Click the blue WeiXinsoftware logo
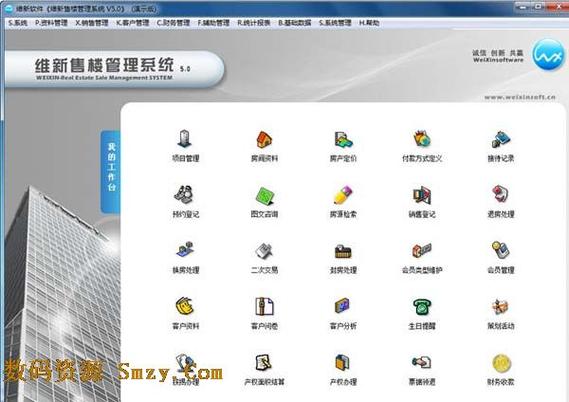This screenshot has width=569, height=402. [x=549, y=54]
